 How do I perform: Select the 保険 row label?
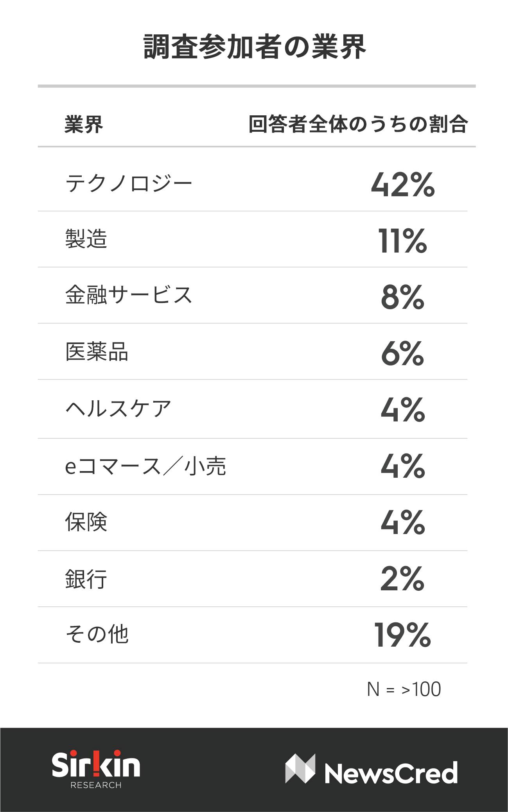point(86,522)
